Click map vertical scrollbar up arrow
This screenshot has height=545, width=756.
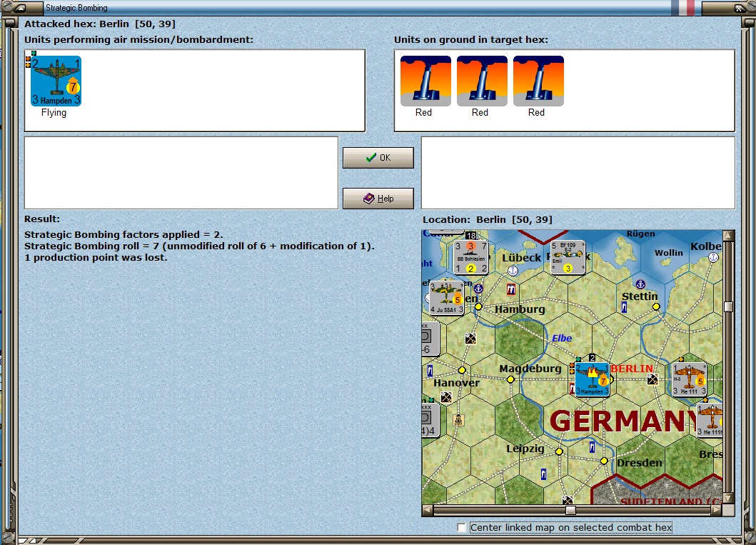[x=729, y=236]
